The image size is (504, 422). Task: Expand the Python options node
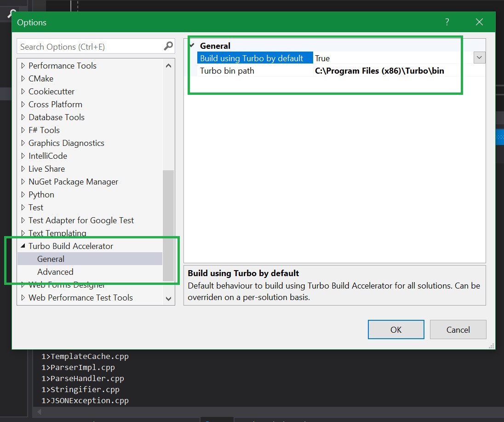click(23, 195)
